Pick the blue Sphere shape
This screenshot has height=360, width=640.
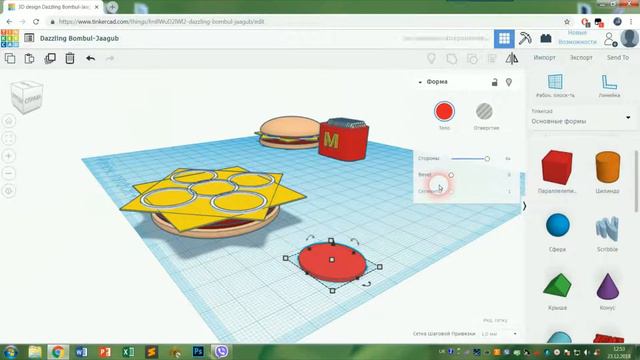click(558, 225)
